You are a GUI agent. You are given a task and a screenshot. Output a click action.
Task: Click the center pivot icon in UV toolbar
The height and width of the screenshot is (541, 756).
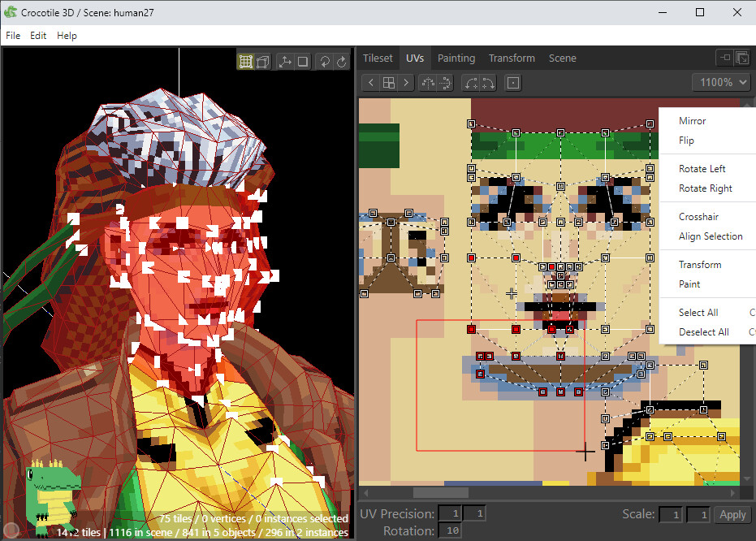click(512, 82)
